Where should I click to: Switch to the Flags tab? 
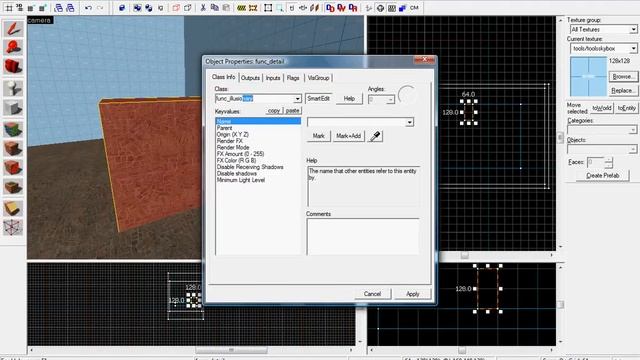click(x=293, y=78)
